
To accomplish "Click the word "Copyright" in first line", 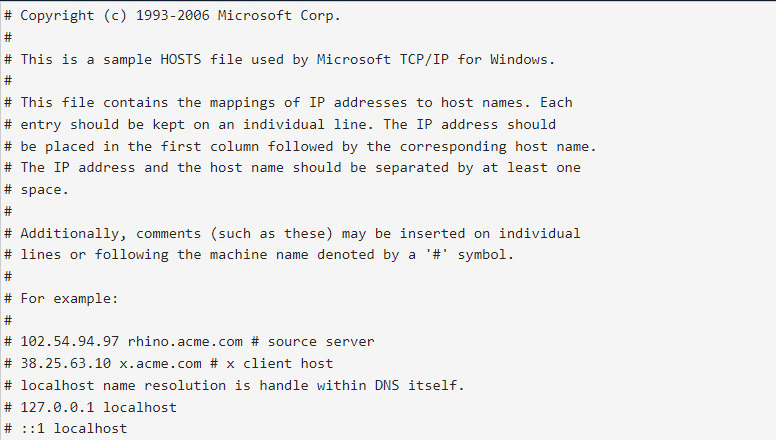I will point(57,16).
